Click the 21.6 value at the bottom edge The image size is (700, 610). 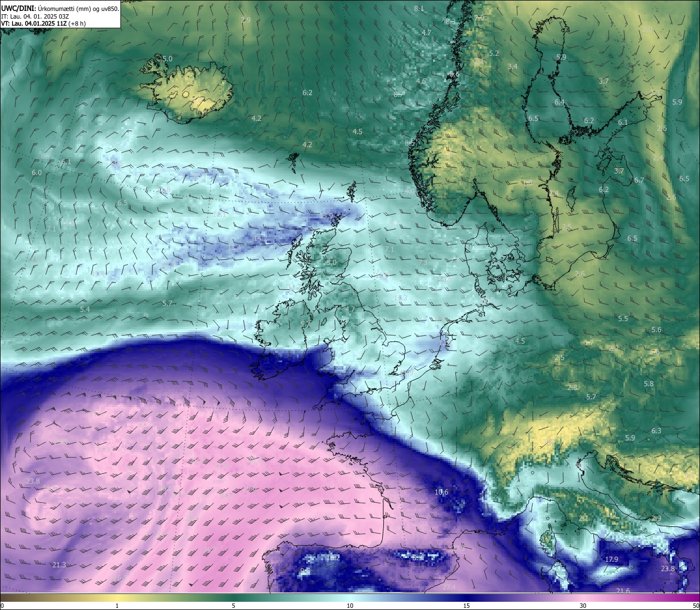(623, 590)
